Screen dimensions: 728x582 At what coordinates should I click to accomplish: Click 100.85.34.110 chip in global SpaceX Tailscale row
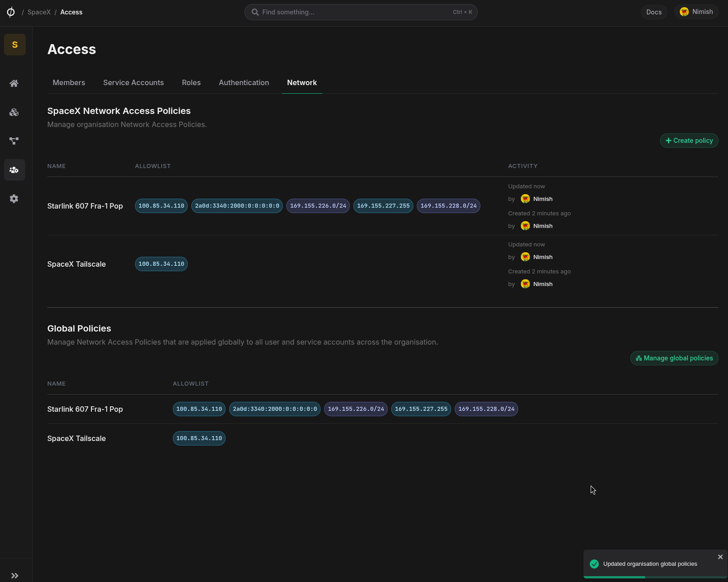pyautogui.click(x=199, y=438)
